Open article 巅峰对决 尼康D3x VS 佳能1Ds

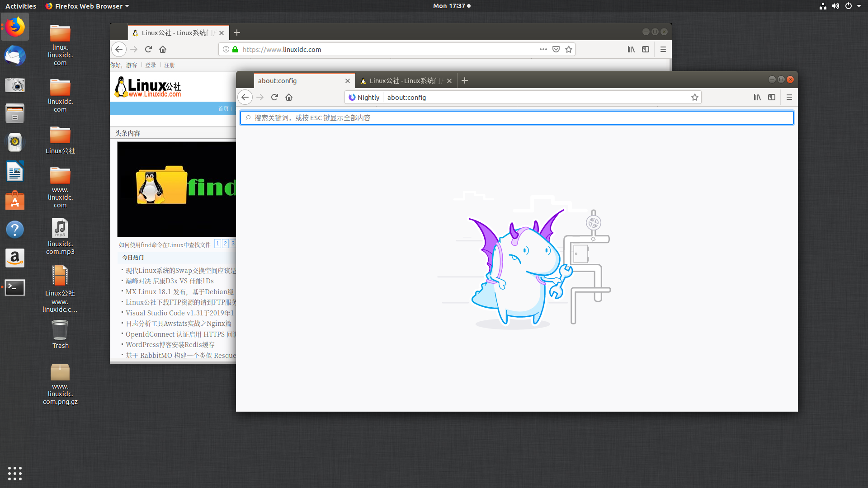pyautogui.click(x=170, y=281)
